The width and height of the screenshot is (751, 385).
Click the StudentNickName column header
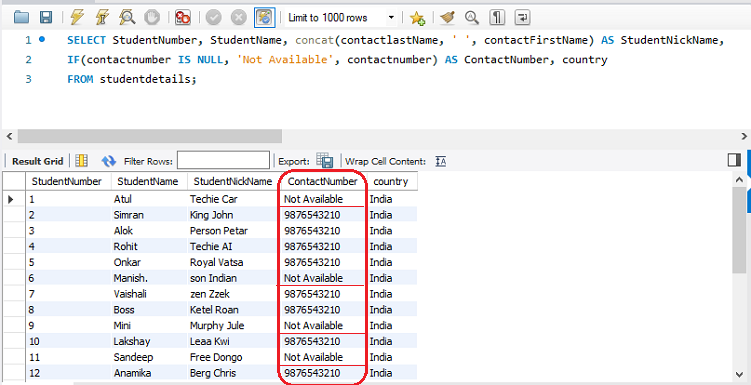[233, 181]
